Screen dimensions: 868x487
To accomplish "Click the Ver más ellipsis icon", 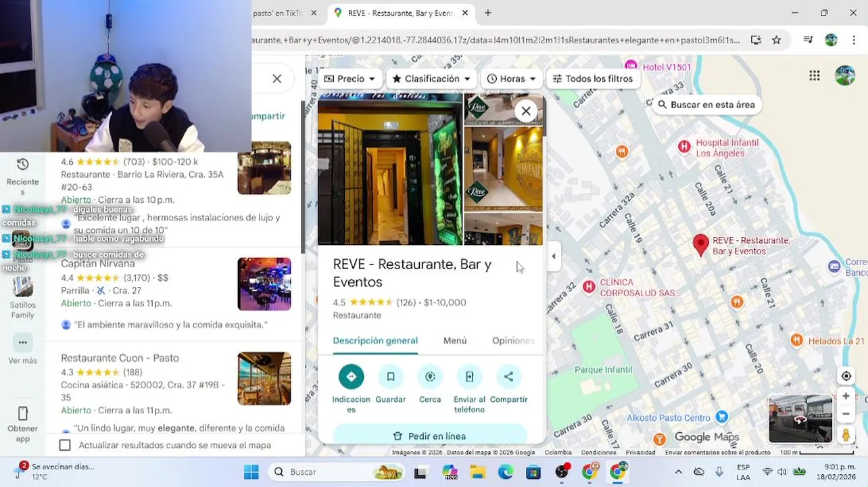I will coord(22,342).
